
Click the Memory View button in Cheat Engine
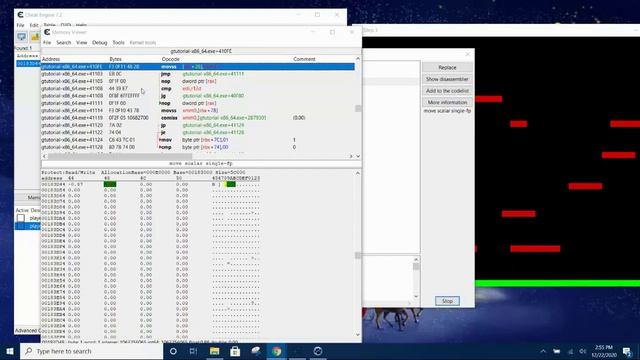pos(28,198)
